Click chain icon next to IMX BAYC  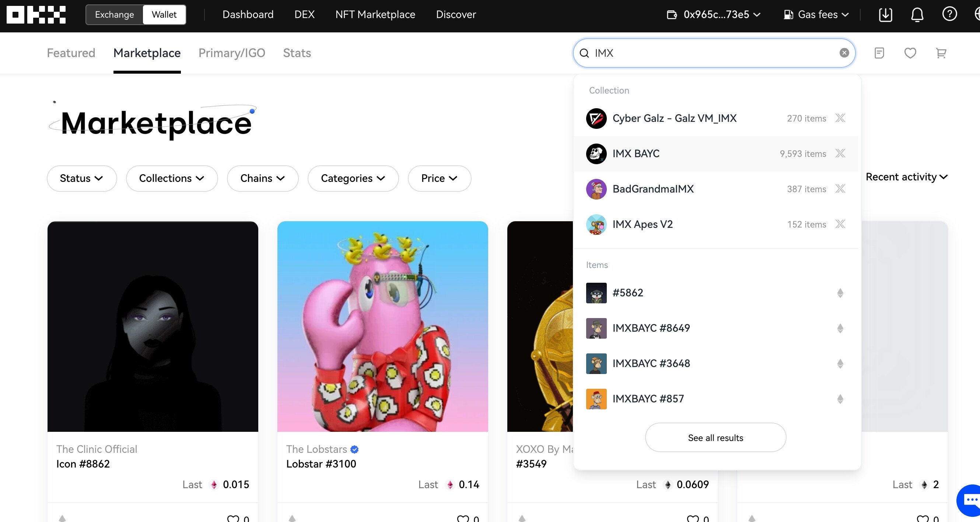pos(840,153)
